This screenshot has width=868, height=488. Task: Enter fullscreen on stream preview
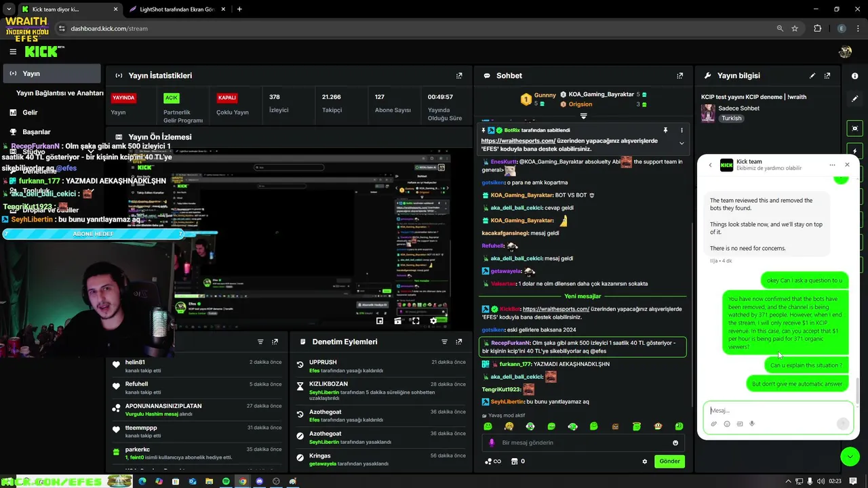coord(416,321)
